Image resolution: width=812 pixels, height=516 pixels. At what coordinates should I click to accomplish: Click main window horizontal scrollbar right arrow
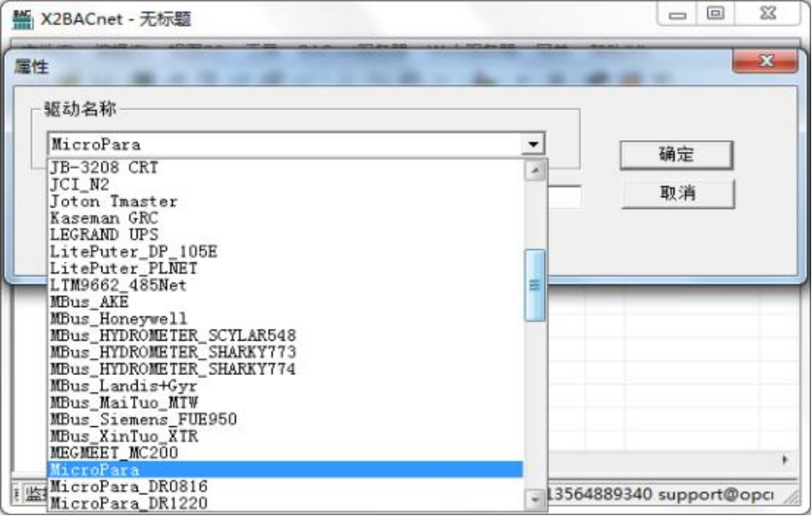coord(785,460)
